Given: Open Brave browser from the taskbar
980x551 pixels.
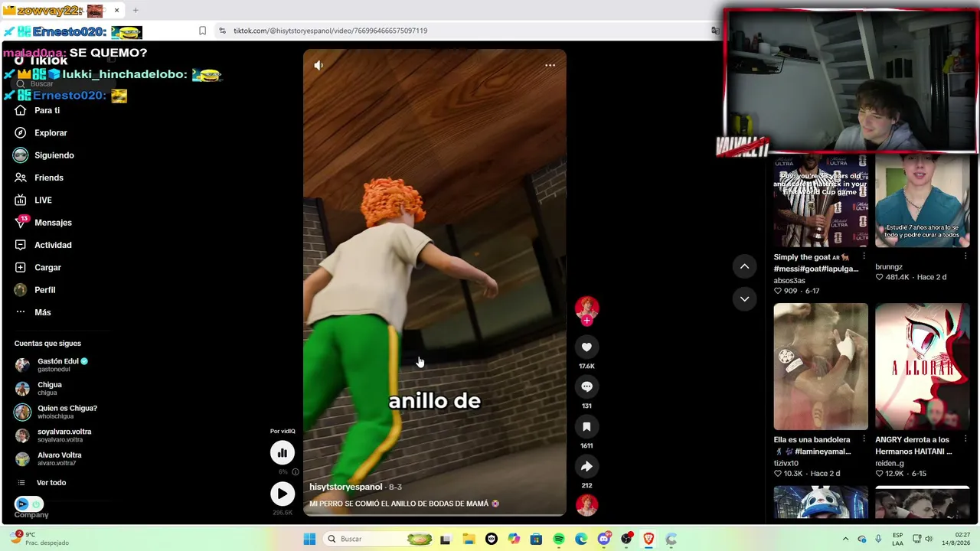Looking at the screenshot, I should [x=649, y=539].
